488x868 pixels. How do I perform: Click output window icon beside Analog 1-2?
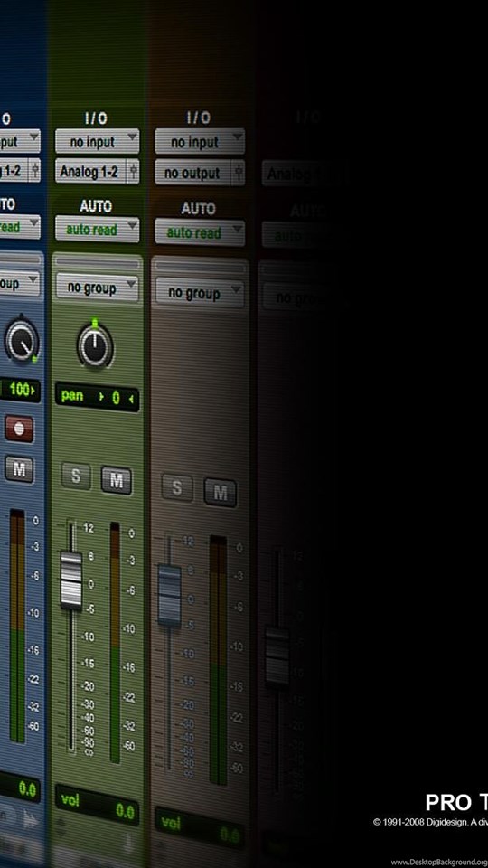point(133,172)
